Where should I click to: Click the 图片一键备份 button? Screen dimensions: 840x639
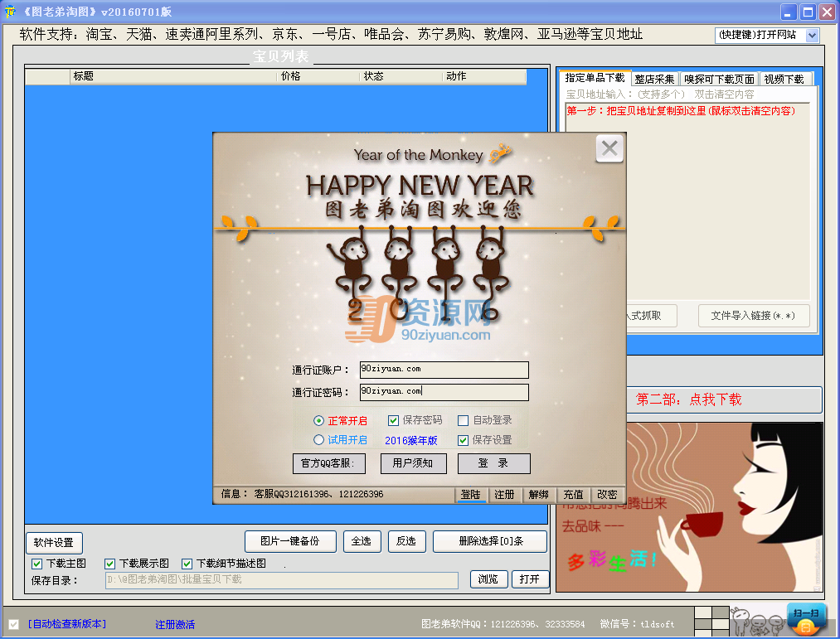(x=290, y=541)
